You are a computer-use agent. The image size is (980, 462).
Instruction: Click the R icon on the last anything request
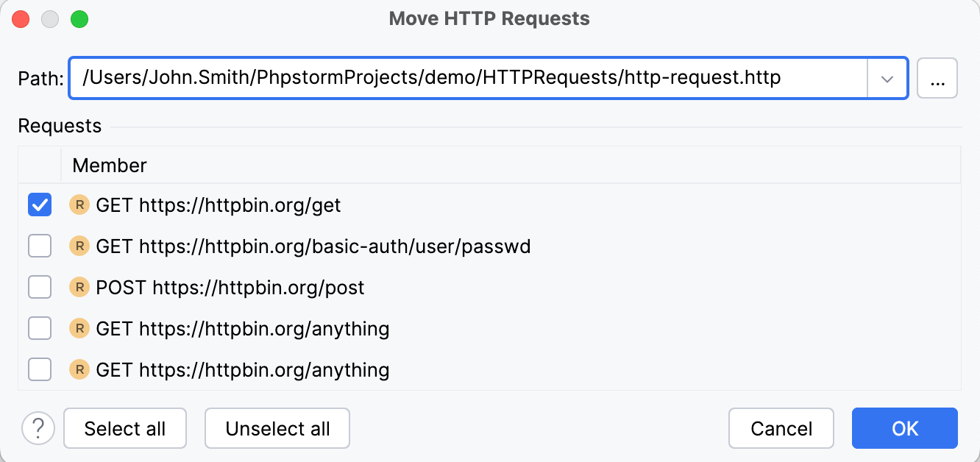[x=79, y=370]
